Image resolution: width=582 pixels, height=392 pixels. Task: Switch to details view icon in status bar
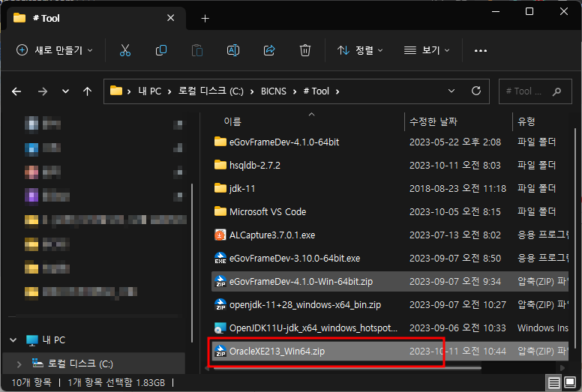[x=553, y=382]
